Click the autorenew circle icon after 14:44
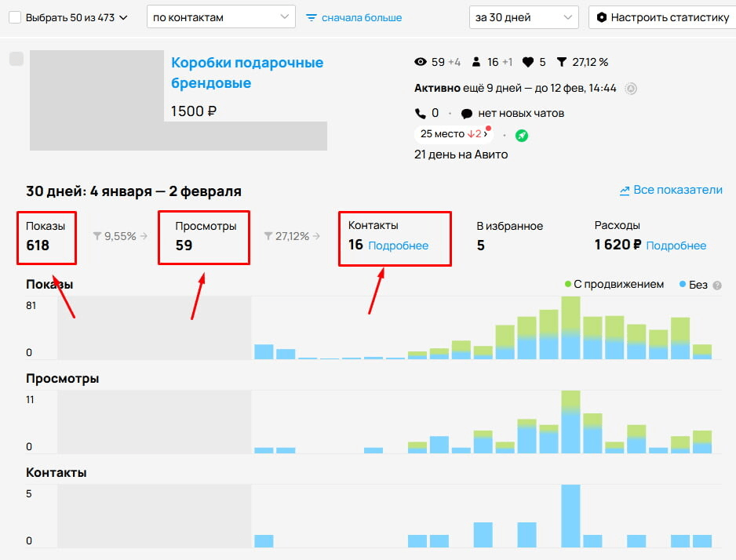The width and height of the screenshot is (736, 560). (631, 88)
